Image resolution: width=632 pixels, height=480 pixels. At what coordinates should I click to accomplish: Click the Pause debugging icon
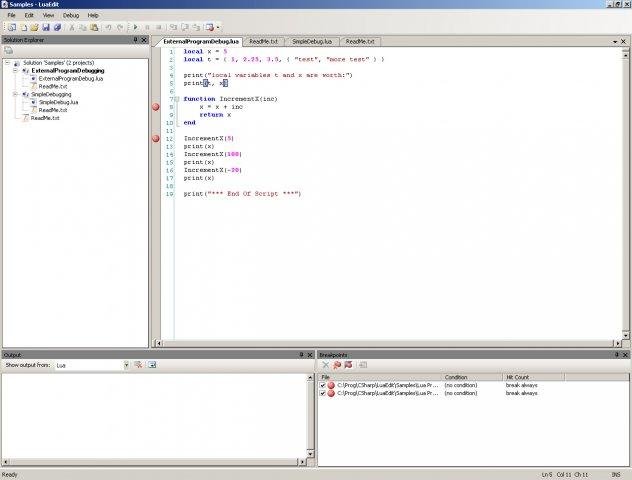147,27
